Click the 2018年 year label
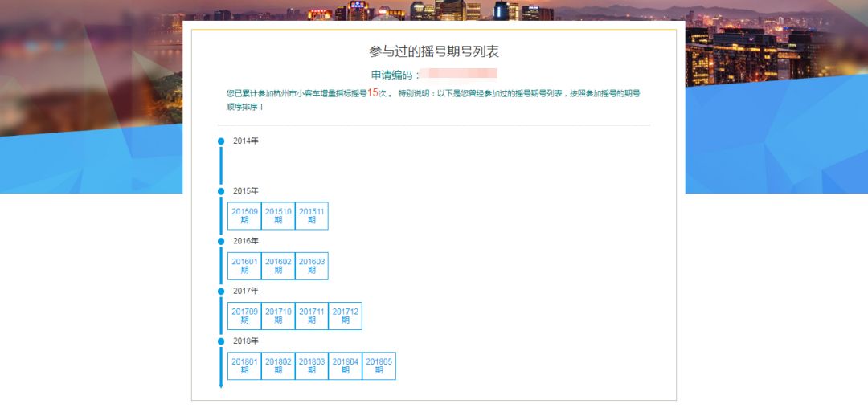The image size is (868, 408). pos(246,341)
